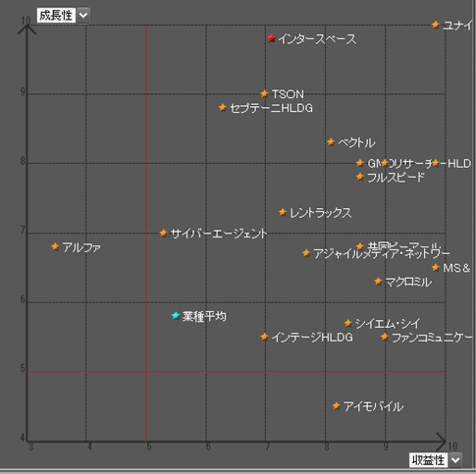Select the マクロミル star marker
The image size is (476, 474).
[x=378, y=282]
